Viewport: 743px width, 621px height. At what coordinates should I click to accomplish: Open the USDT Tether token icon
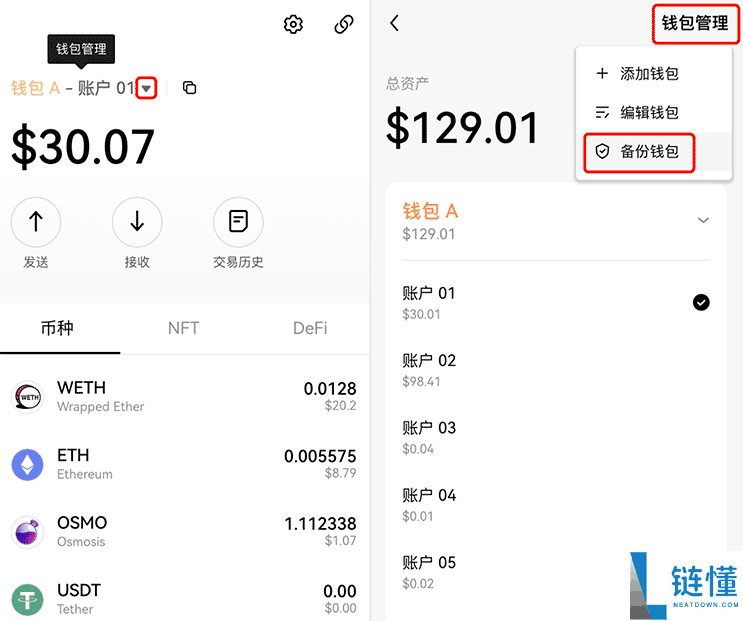tap(27, 600)
